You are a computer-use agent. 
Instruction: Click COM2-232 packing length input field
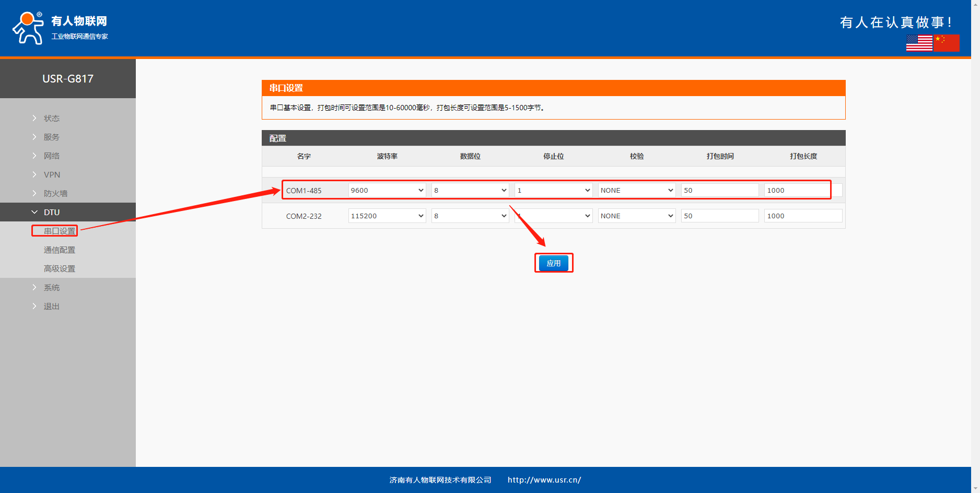tap(802, 216)
